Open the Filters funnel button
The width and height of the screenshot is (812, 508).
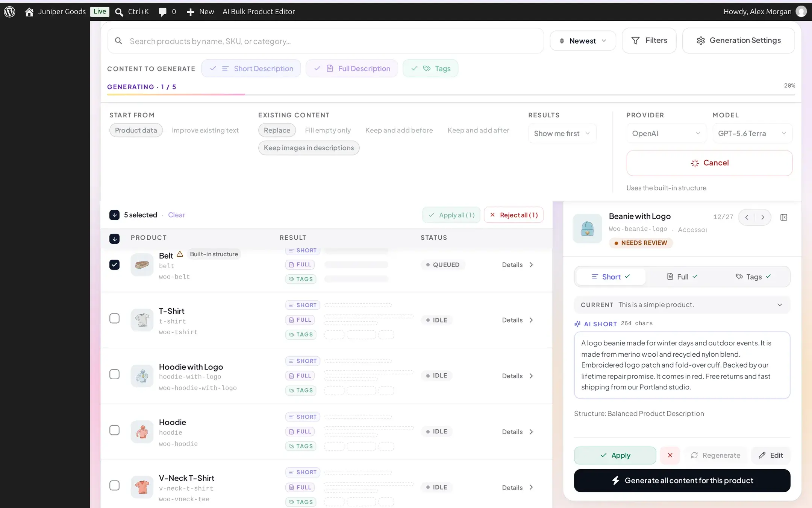(x=649, y=41)
